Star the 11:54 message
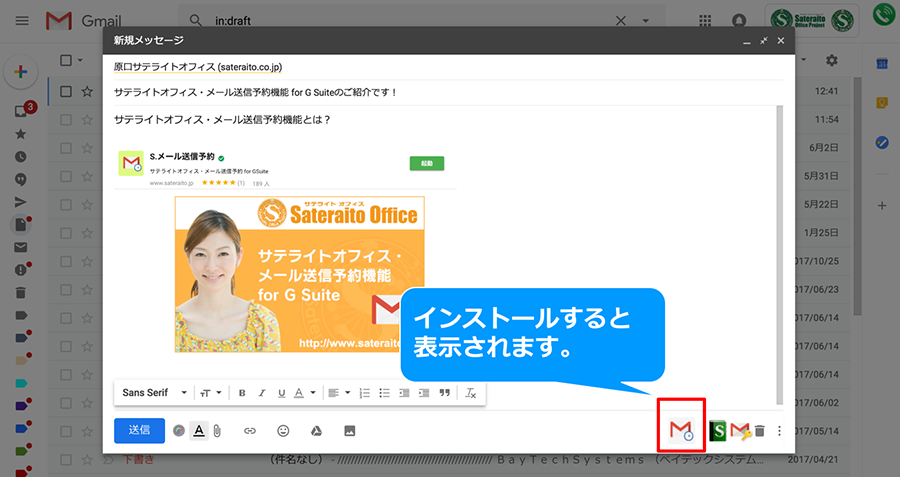The image size is (900, 477). click(87, 119)
